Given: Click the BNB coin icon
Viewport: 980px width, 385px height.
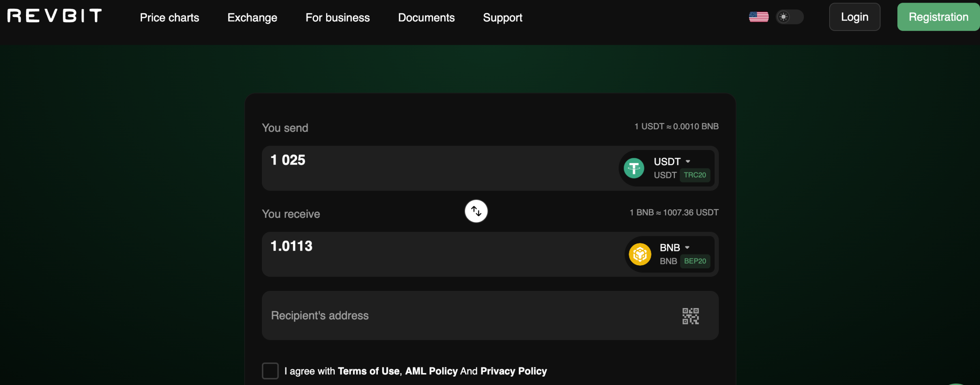Looking at the screenshot, I should tap(640, 254).
